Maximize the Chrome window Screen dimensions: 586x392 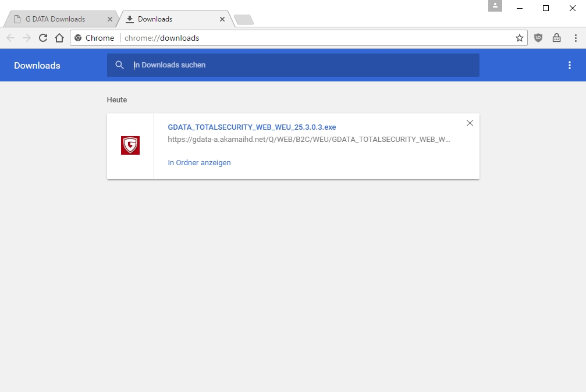546,8
